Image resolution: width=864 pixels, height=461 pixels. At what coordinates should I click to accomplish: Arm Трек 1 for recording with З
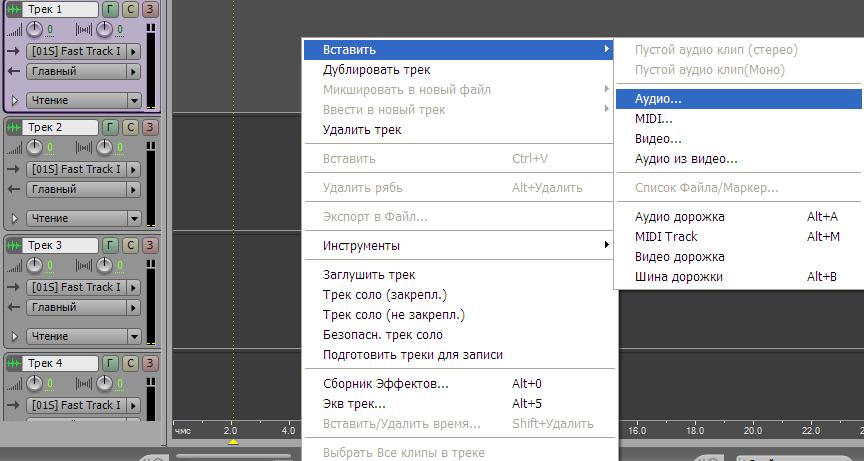pos(149,9)
